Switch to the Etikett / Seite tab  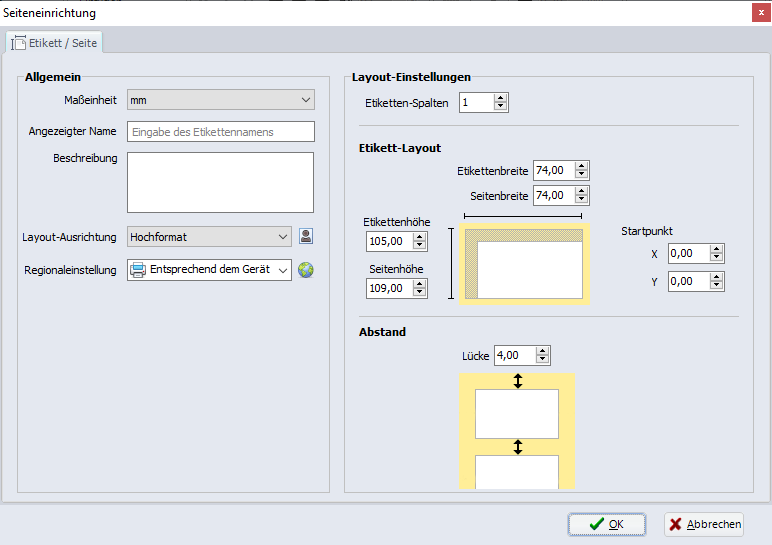pyautogui.click(x=54, y=43)
